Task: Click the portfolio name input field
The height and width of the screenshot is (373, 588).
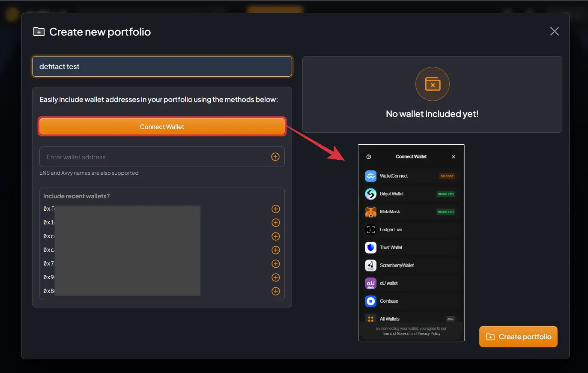Action: click(162, 66)
